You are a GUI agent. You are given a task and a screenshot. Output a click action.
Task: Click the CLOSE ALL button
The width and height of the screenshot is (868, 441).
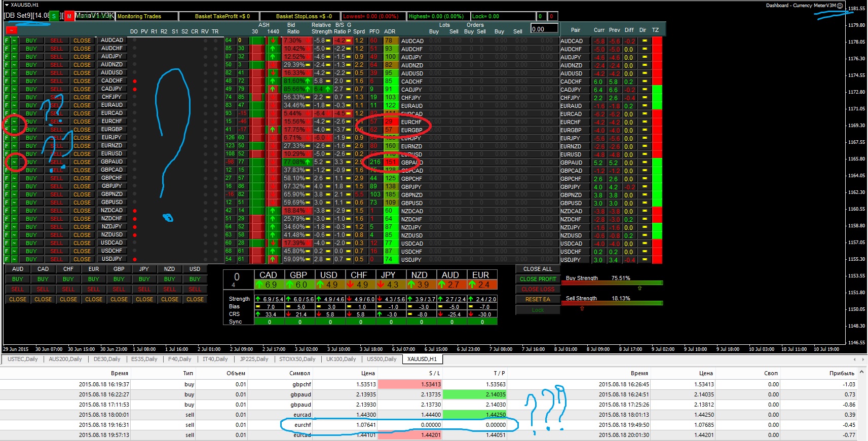(538, 269)
